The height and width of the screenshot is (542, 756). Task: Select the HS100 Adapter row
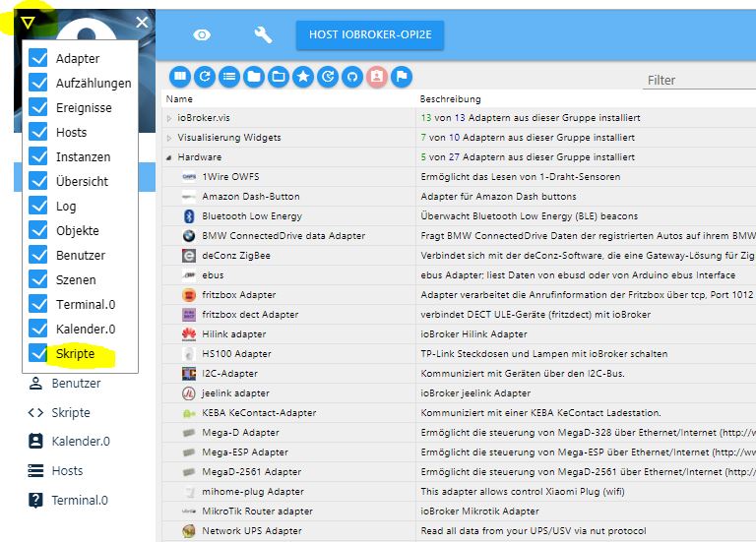459,353
